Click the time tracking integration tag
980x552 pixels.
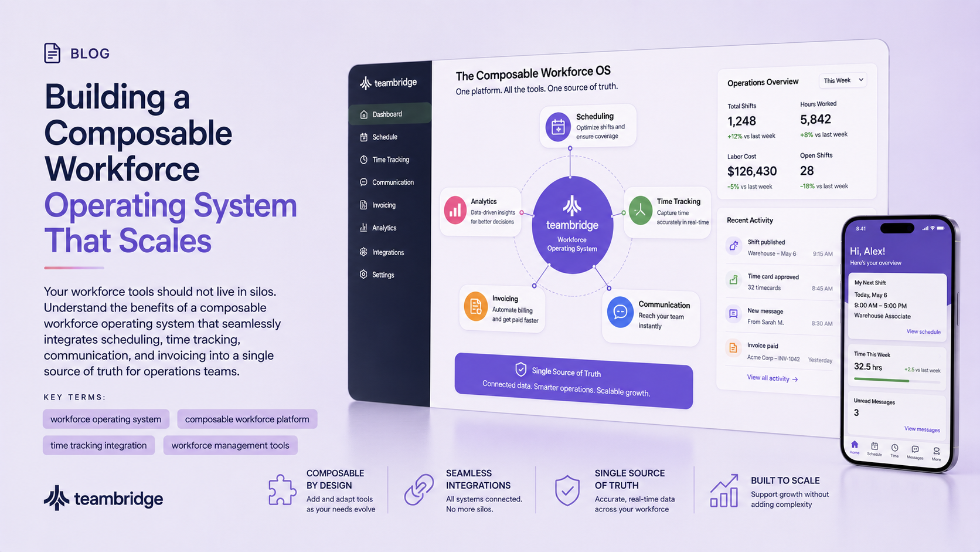coord(98,445)
